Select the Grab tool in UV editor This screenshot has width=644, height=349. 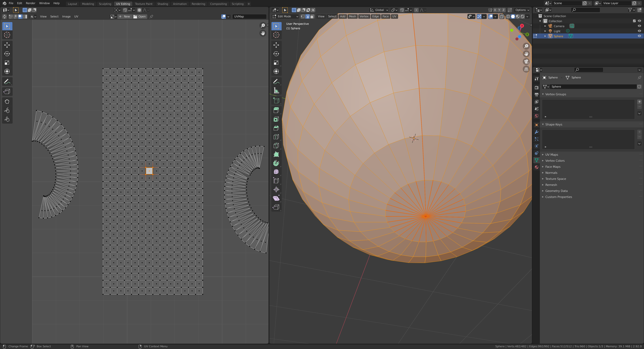tap(7, 102)
